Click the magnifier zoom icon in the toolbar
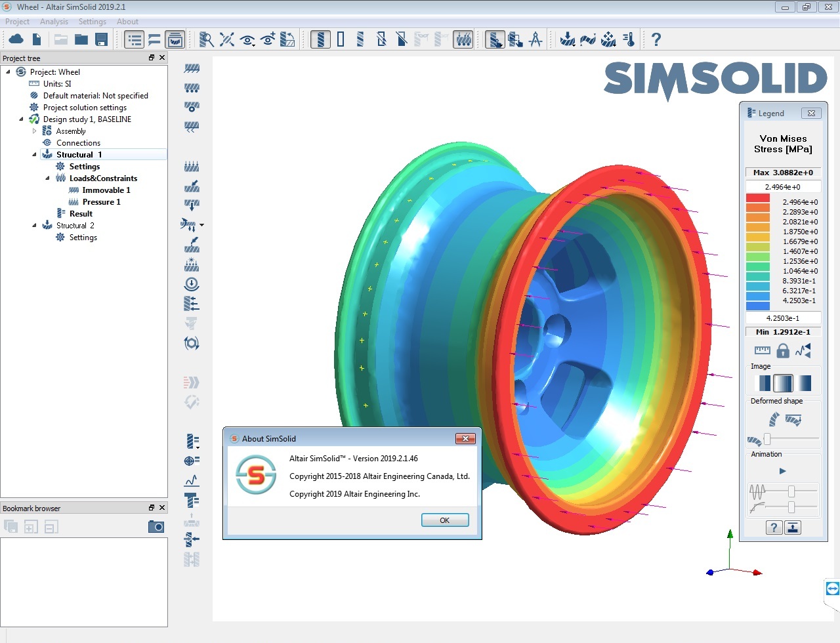 (x=206, y=40)
